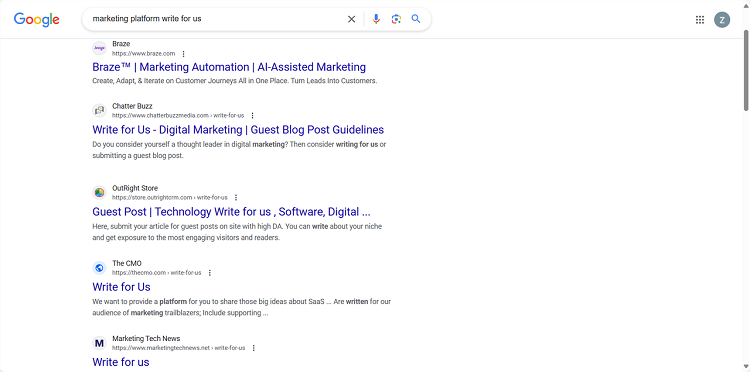Open more options for the OutRight Store result
The image size is (750, 372).
[x=236, y=197]
